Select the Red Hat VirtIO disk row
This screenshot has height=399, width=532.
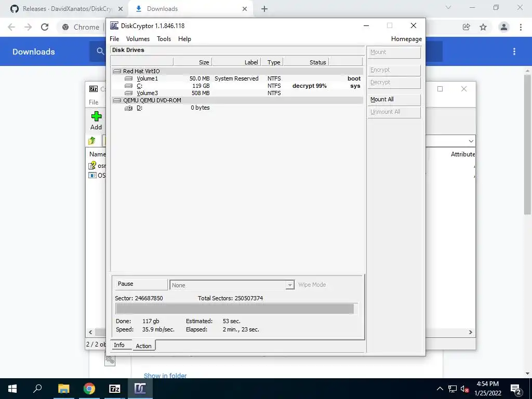tap(237, 71)
